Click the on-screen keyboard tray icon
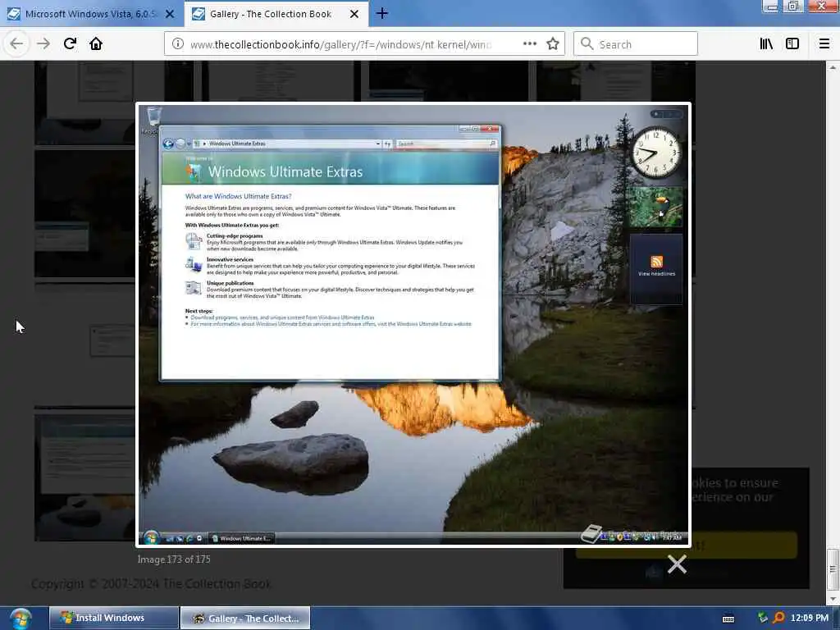The width and height of the screenshot is (840, 630). pos(728,619)
